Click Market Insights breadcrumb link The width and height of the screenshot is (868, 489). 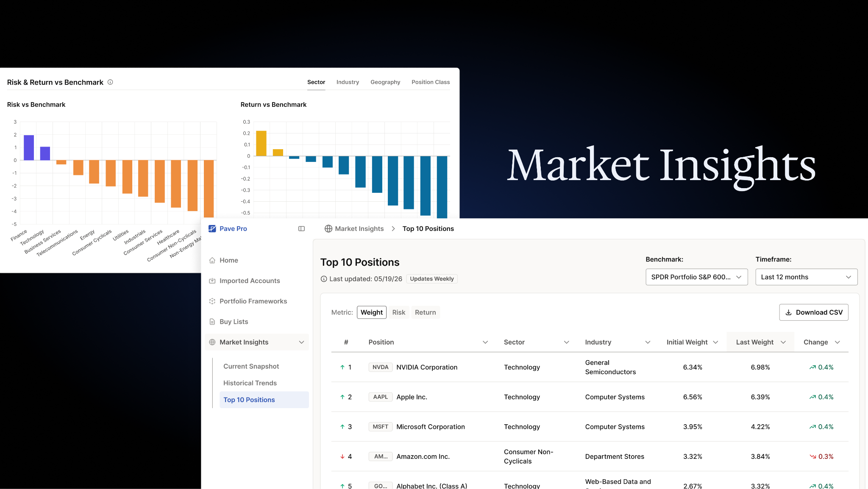359,228
